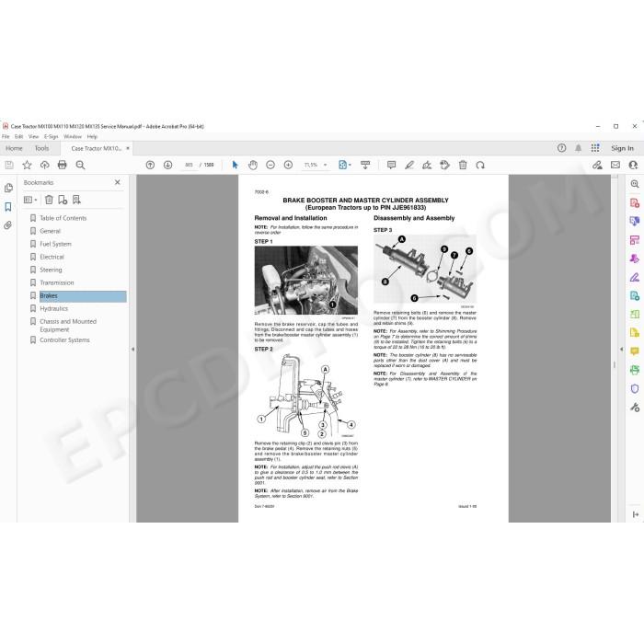Toggle the Bookmarks panel icon in left rail

point(8,207)
